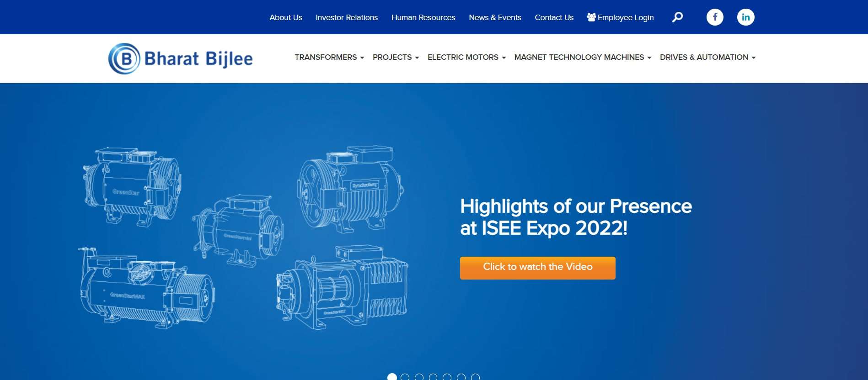
Task: Expand the Transformers dropdown menu
Action: 329,57
